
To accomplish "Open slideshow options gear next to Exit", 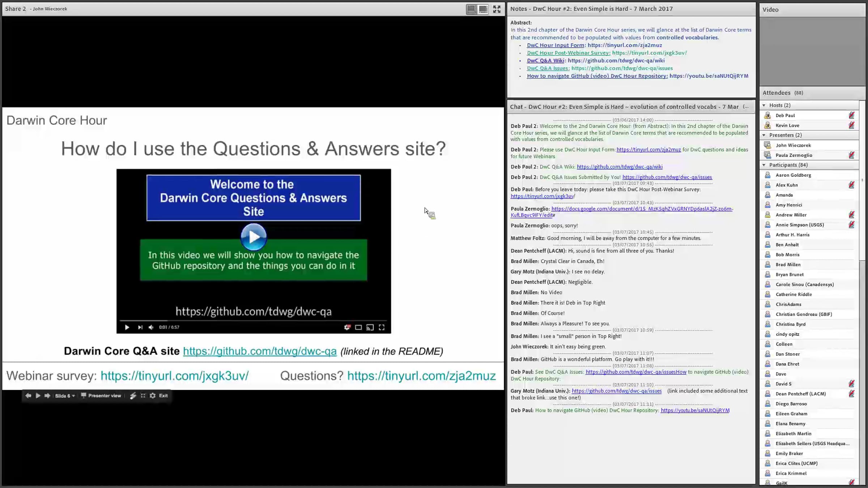I will pos(153,395).
